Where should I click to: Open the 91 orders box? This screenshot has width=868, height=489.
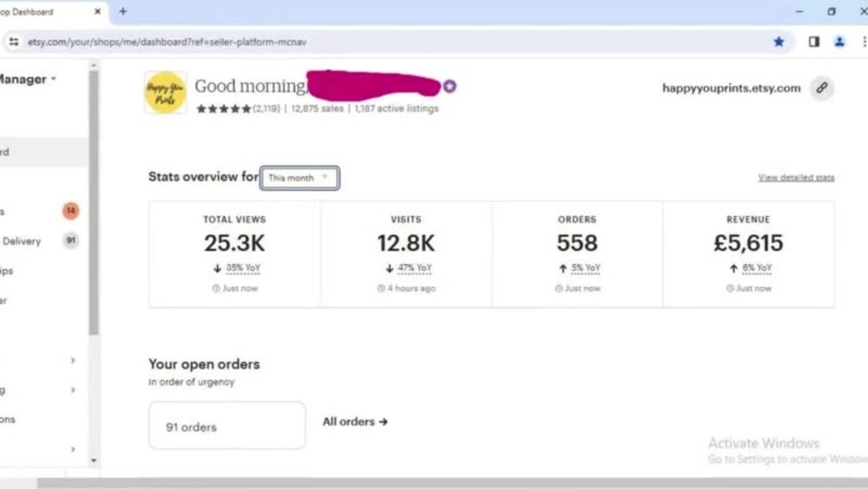[227, 426]
